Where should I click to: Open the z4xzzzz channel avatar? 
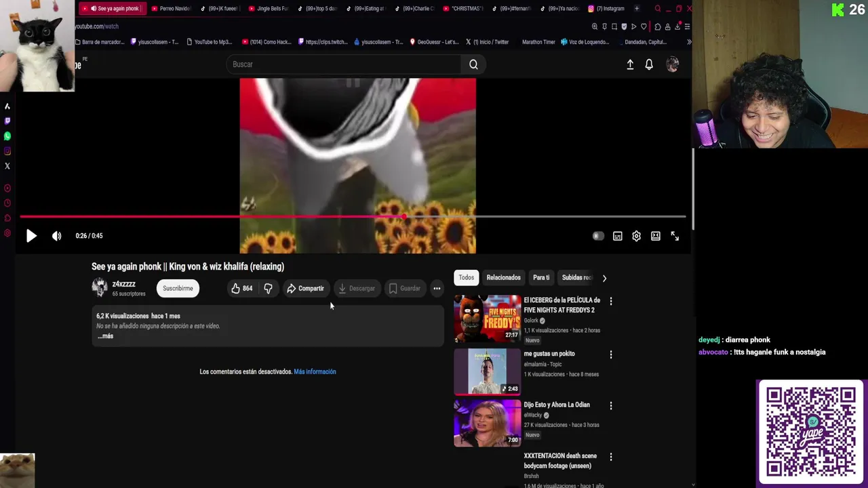coord(100,288)
